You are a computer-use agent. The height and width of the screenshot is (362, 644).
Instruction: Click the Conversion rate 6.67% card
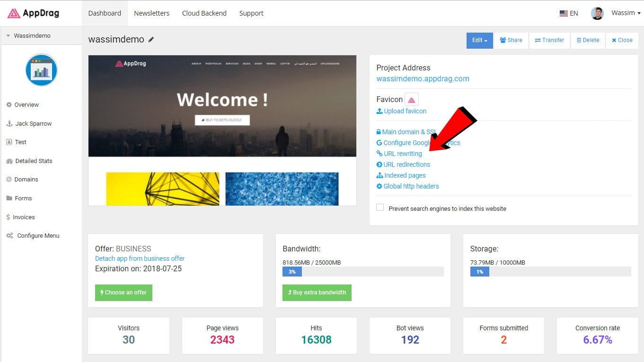(597, 336)
